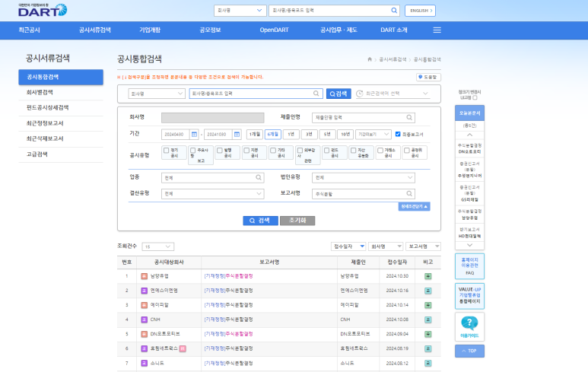Click the market icon beside DN오토모티브 company
Screen dimensions: 588x372
tap(144, 334)
